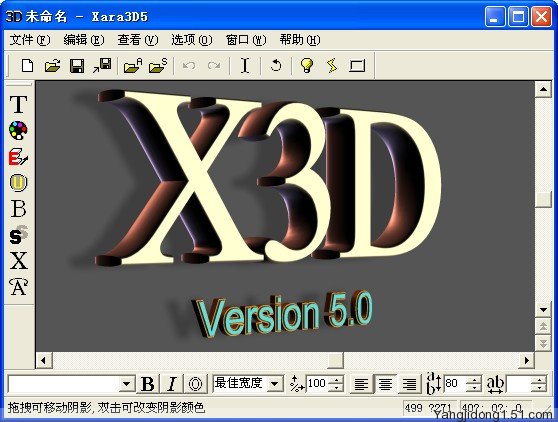Open the 文件(F) menu
This screenshot has width=558, height=422.
click(30, 40)
